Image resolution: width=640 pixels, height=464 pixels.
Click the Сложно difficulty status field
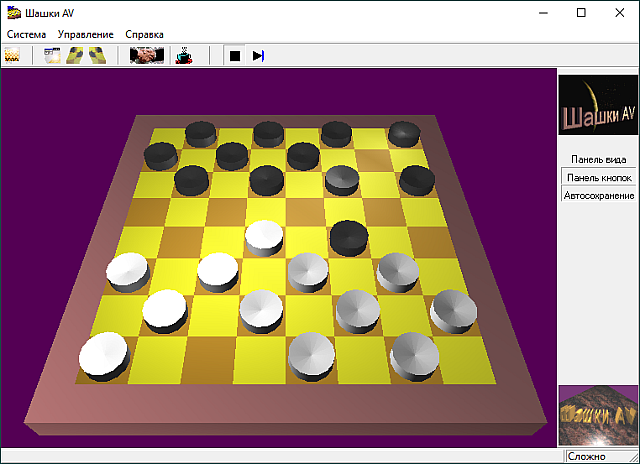pos(598,456)
